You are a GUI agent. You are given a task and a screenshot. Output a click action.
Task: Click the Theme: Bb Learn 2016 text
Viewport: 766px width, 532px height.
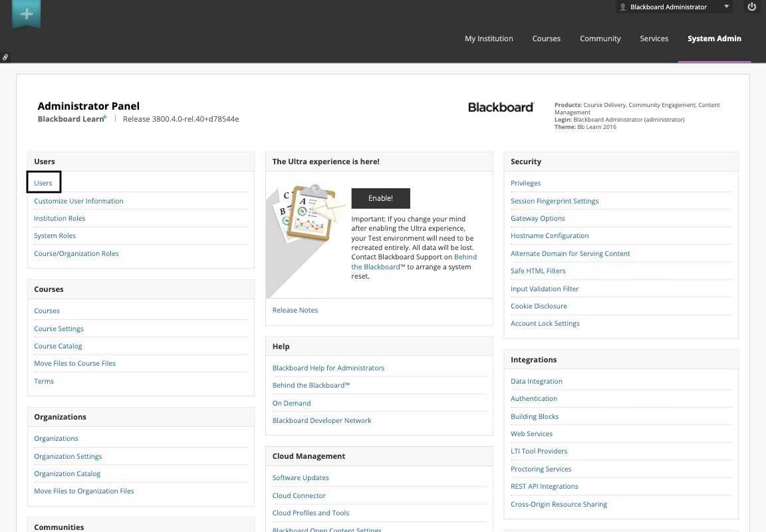pyautogui.click(x=585, y=127)
